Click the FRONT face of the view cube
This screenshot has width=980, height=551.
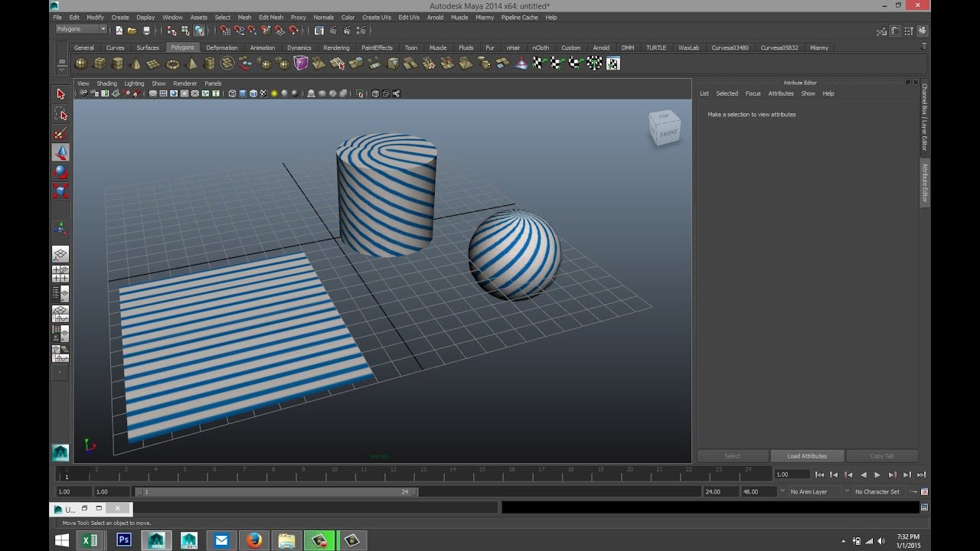tap(668, 133)
